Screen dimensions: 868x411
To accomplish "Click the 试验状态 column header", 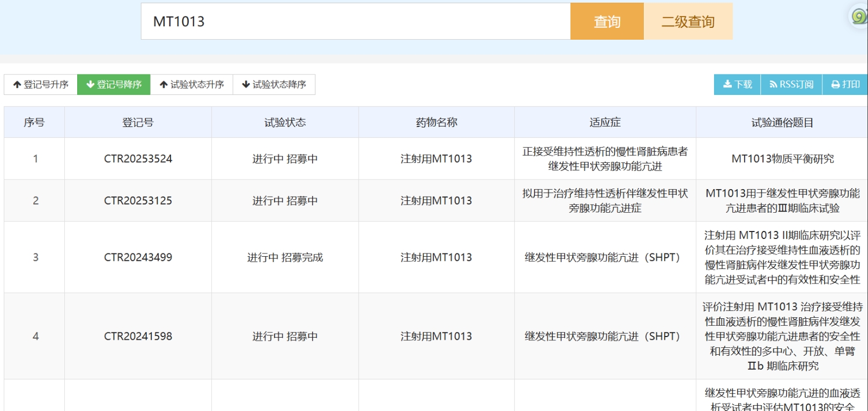I will tap(285, 123).
